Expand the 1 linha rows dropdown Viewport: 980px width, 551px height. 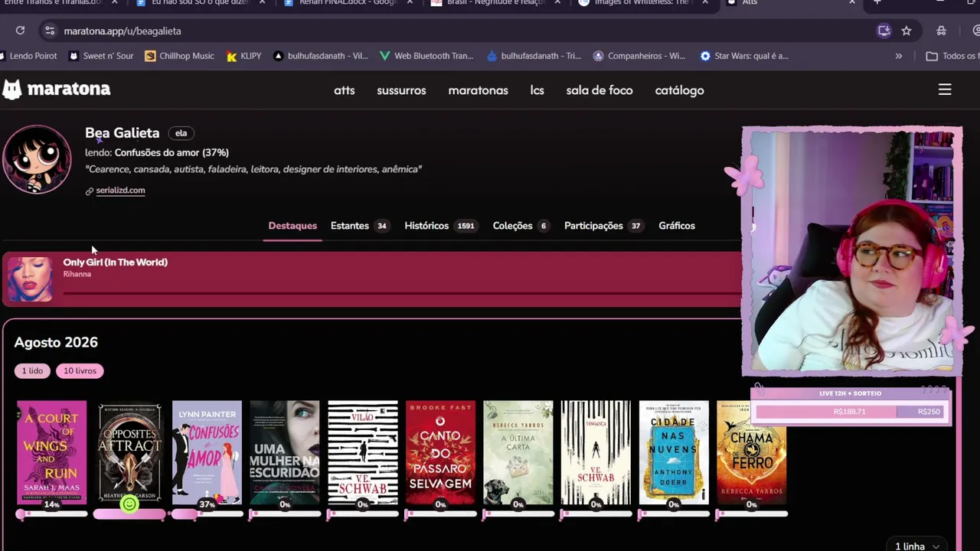[x=917, y=546]
